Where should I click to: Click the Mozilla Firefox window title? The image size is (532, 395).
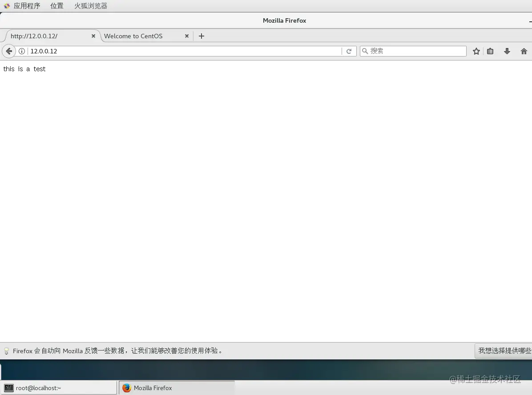[x=284, y=20]
